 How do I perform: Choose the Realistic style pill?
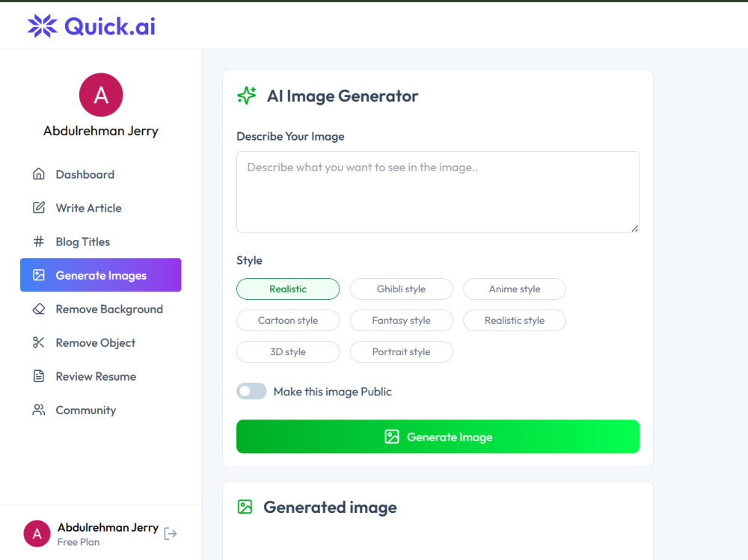[x=515, y=321]
